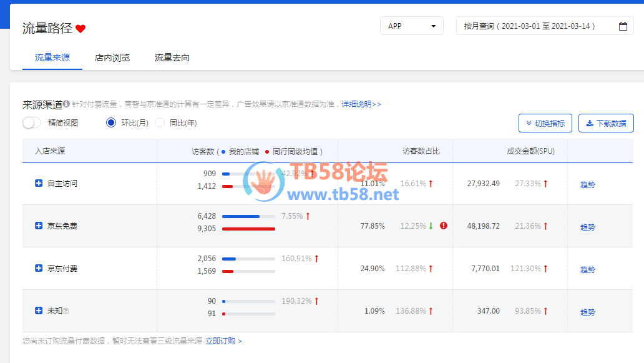Click the 我的店铺 legend label
644x363 pixels.
click(243, 151)
